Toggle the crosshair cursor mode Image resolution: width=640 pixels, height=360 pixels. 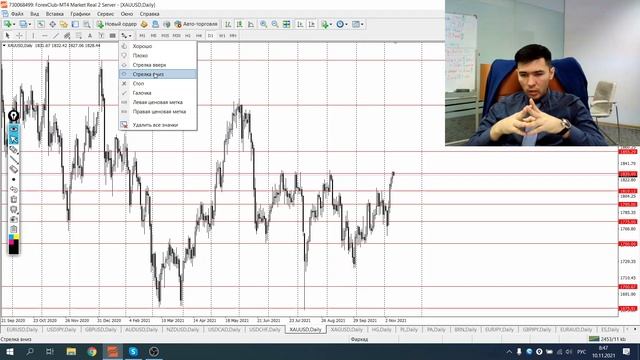click(19, 36)
